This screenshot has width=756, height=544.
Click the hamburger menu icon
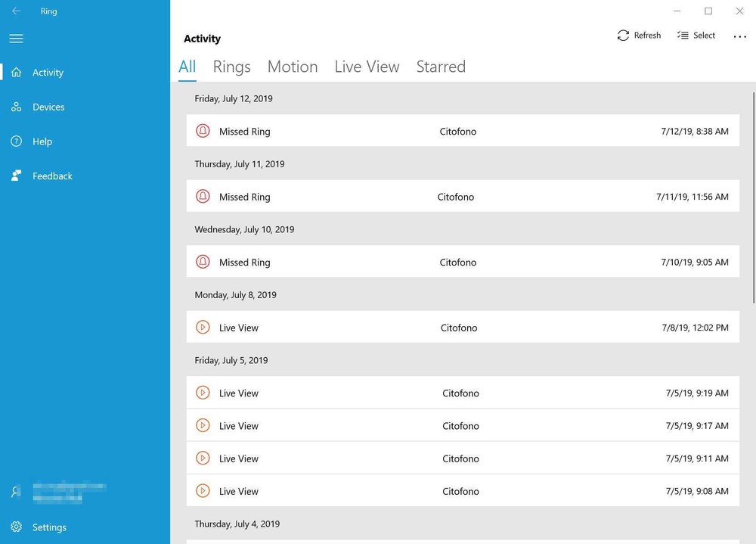(16, 39)
